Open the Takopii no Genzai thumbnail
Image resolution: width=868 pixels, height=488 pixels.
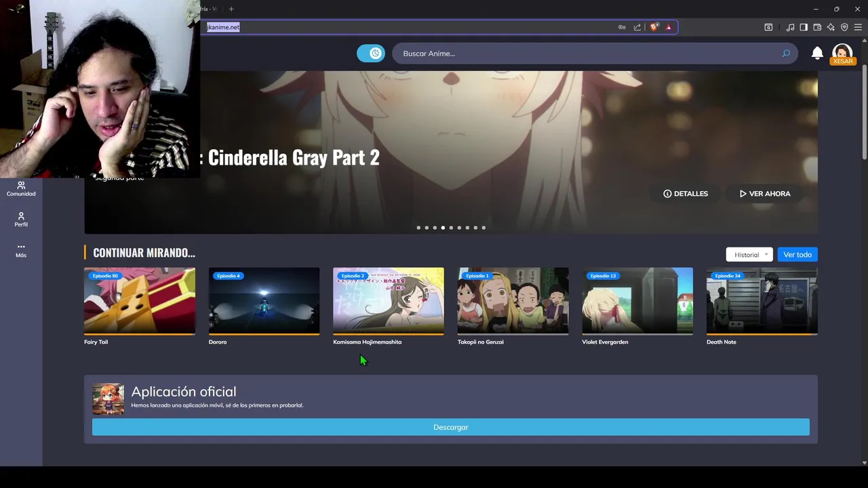pyautogui.click(x=513, y=301)
